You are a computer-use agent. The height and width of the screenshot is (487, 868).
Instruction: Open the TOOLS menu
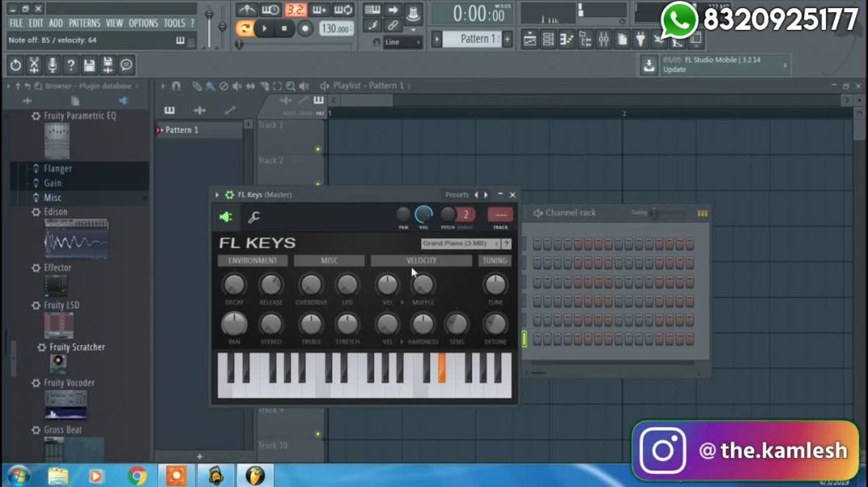[x=174, y=23]
